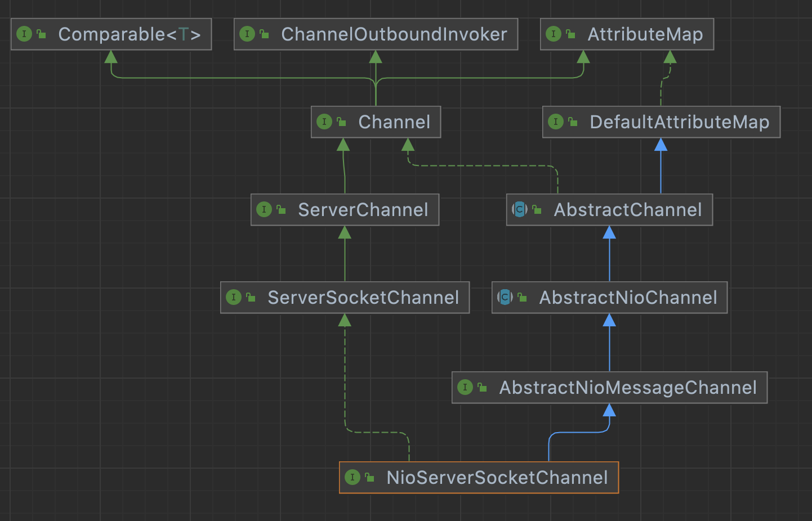Click the green interface icon on AttributeMap
Image resolution: width=812 pixels, height=521 pixels.
[x=554, y=34]
